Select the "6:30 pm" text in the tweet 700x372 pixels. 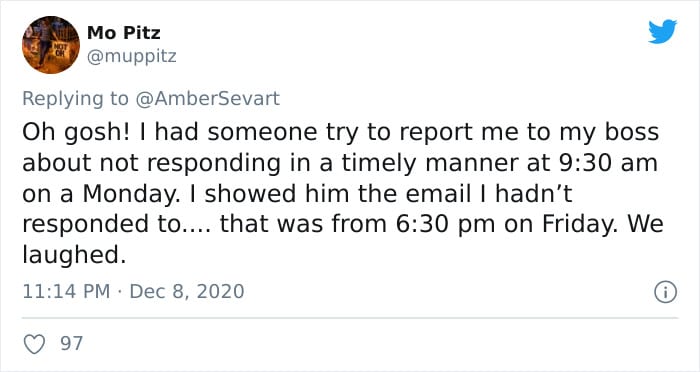click(445, 224)
